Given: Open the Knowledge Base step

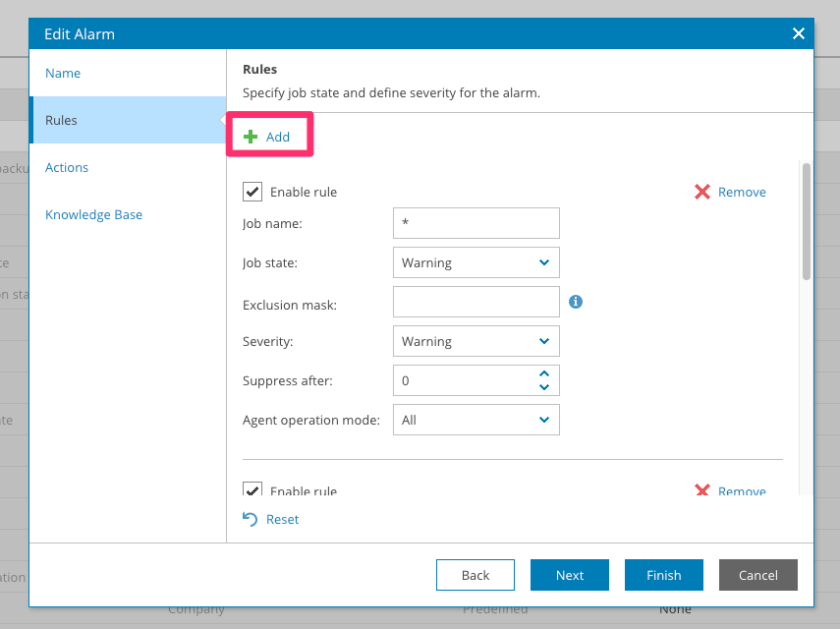Looking at the screenshot, I should (x=93, y=214).
